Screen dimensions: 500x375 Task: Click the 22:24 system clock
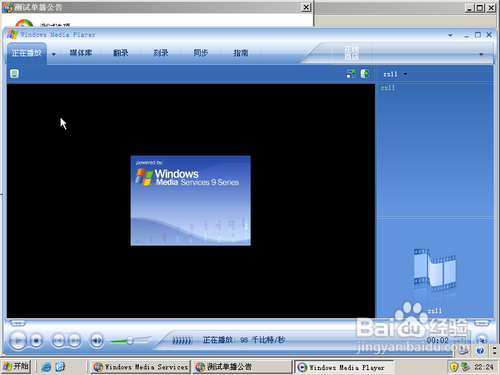484,367
